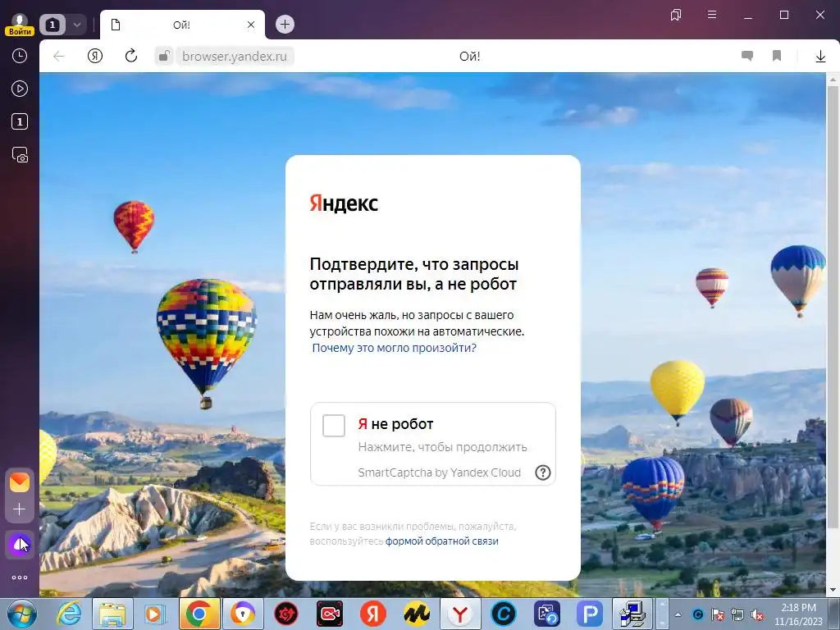
Task: Launch Alice assistant in sidebar
Action: coord(20,545)
